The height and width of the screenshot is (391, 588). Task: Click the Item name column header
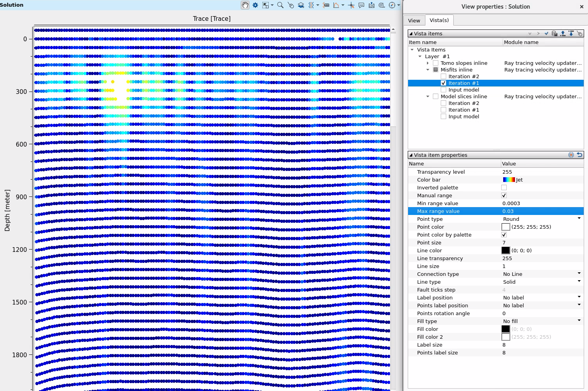[455, 42]
